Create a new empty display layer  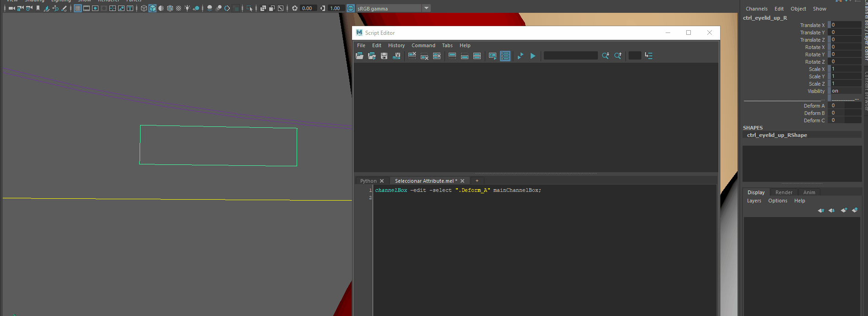pos(844,210)
